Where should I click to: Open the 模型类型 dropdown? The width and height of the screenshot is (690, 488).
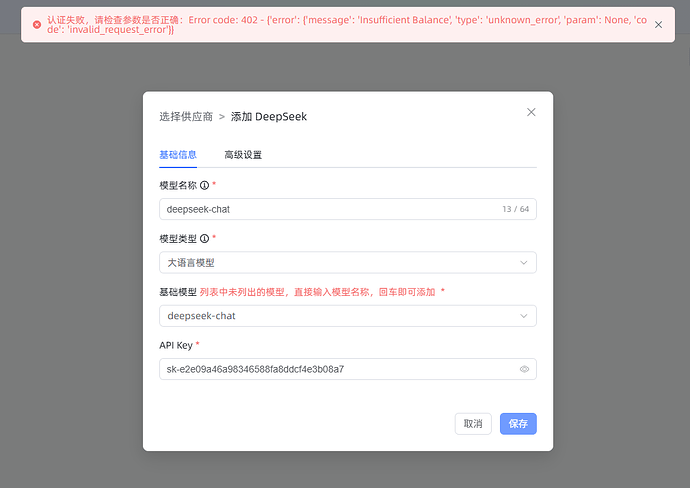click(348, 263)
